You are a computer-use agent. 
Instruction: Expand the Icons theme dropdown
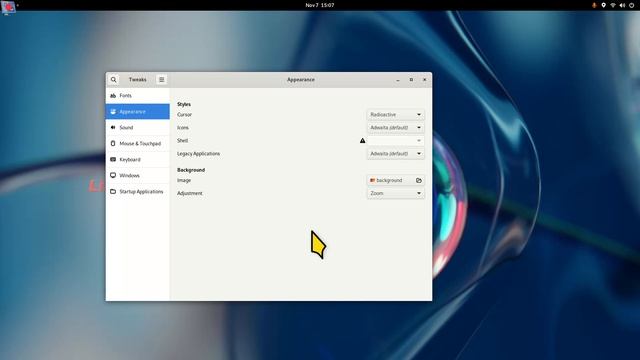pos(396,128)
